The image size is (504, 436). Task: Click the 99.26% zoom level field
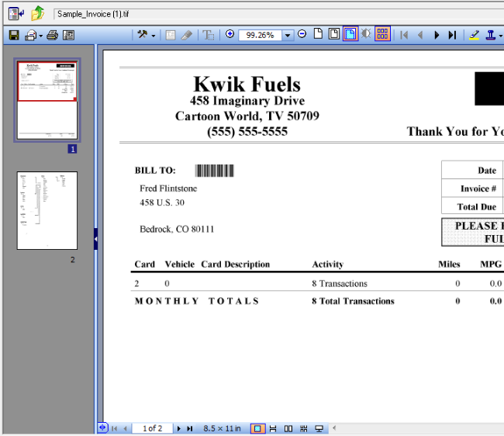tap(260, 35)
